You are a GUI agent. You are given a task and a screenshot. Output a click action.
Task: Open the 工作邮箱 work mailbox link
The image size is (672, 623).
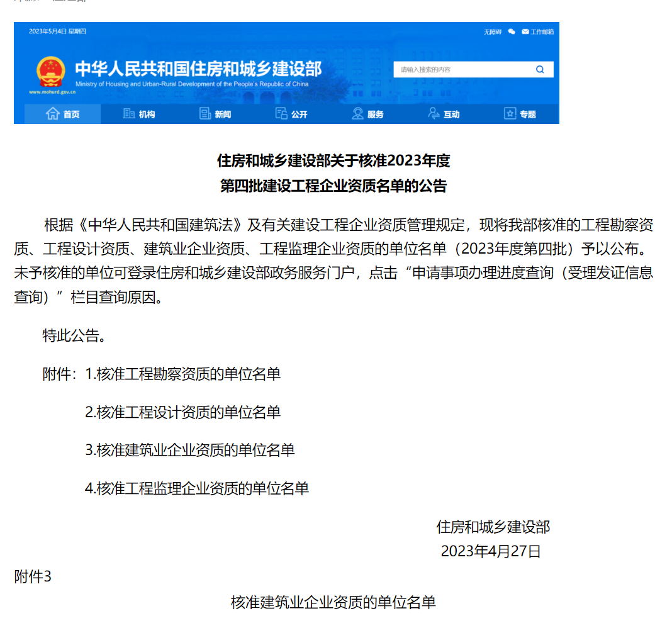point(538,31)
